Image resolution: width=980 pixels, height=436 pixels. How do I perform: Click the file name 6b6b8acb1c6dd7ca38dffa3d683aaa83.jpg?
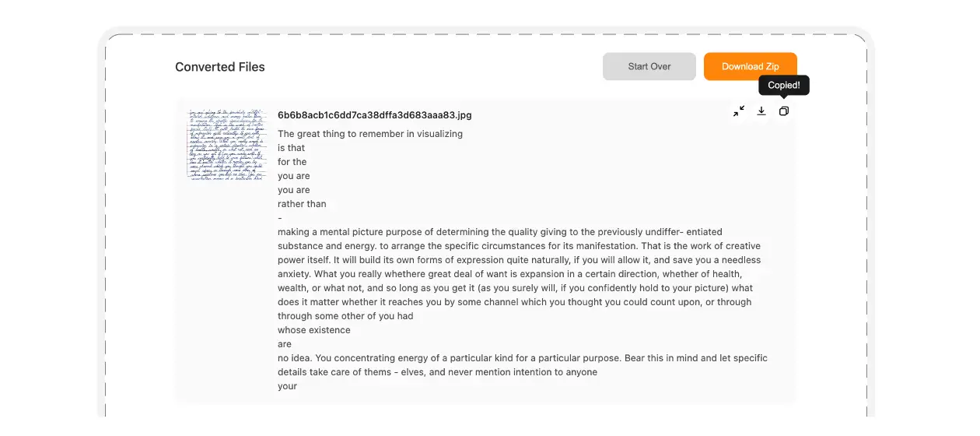(x=374, y=115)
